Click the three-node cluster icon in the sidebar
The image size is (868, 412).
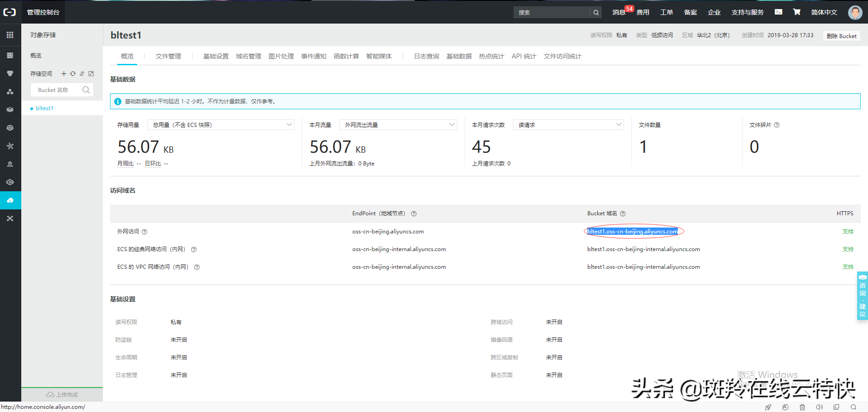click(10, 92)
